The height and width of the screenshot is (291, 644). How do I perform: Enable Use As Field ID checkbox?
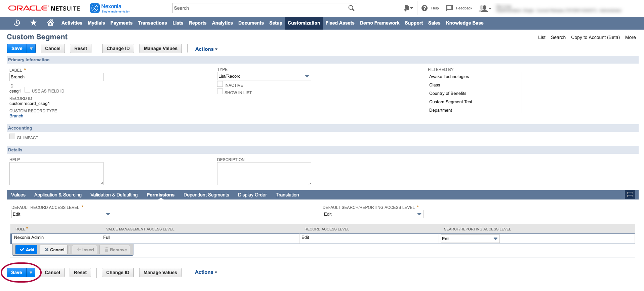[28, 90]
